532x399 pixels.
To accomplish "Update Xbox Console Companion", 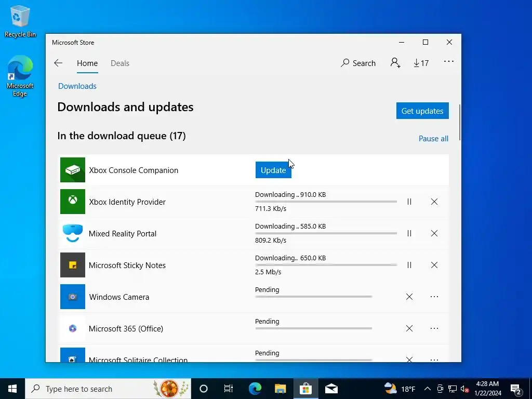I will [273, 170].
